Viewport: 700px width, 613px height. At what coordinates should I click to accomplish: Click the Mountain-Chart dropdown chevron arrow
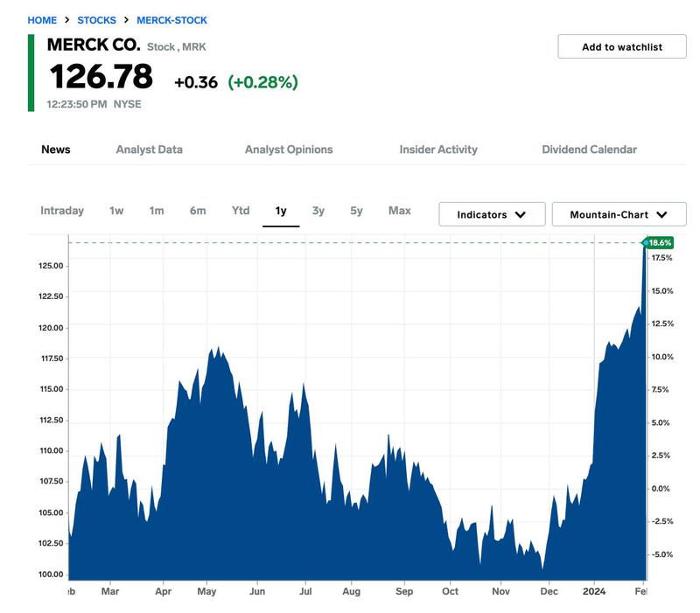pyautogui.click(x=661, y=214)
